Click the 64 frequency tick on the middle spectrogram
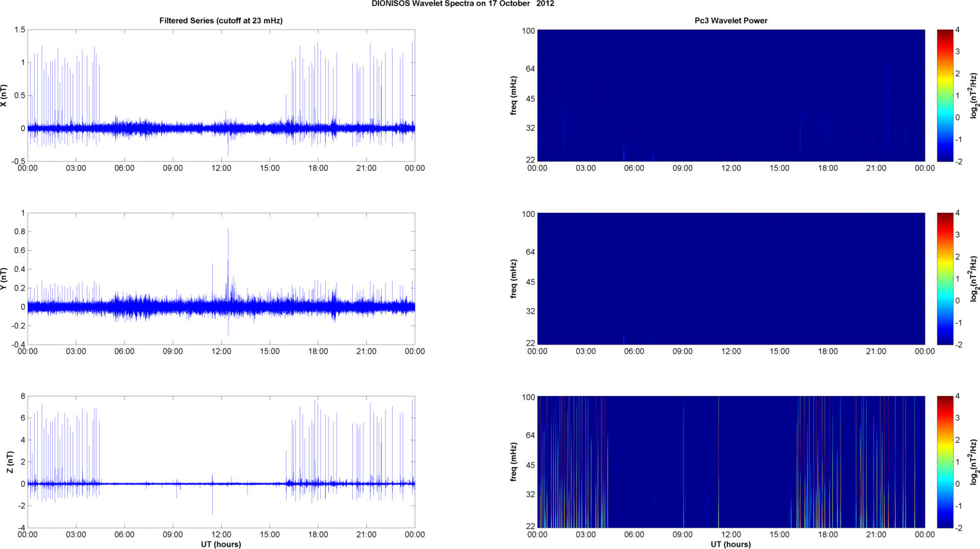Image resolution: width=980 pixels, height=549 pixels. point(530,252)
